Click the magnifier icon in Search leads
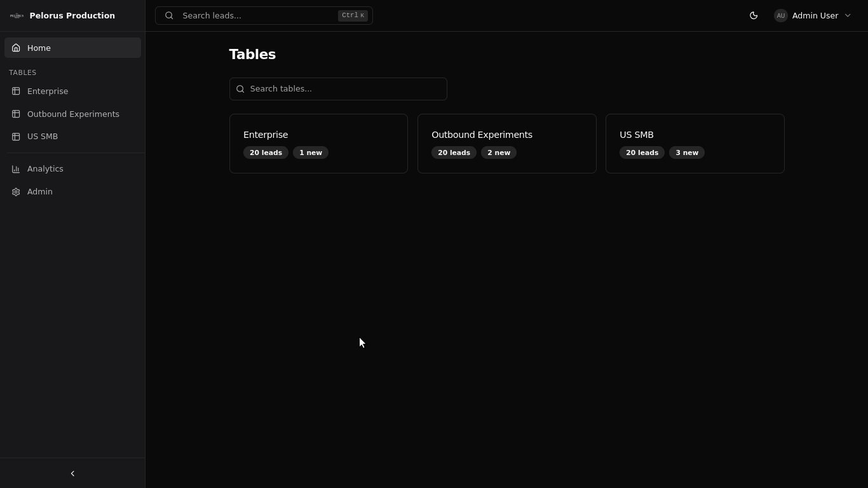This screenshot has height=488, width=868. click(169, 15)
